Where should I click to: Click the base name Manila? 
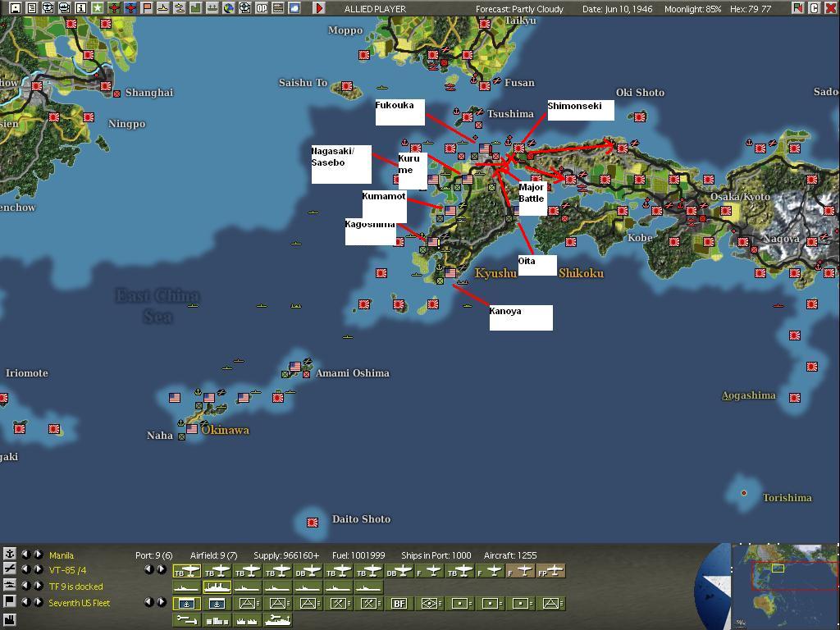[61, 555]
